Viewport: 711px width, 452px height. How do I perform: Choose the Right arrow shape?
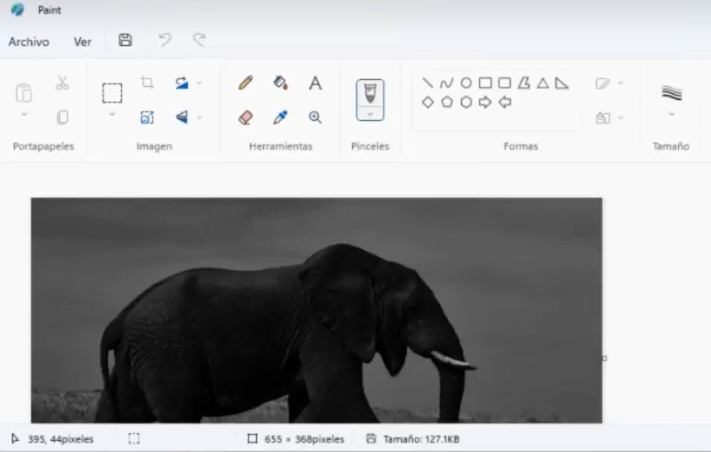click(x=485, y=102)
